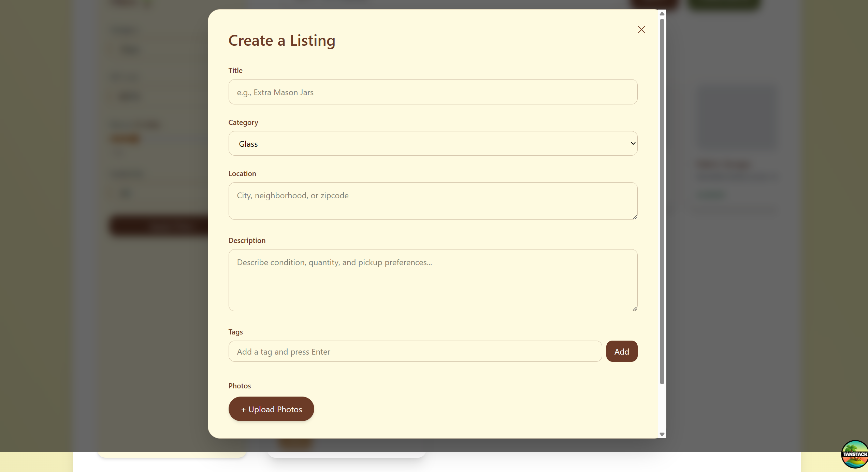Click the modal scrollbar down arrow
Viewport: 868px width, 472px height.
[x=662, y=434]
